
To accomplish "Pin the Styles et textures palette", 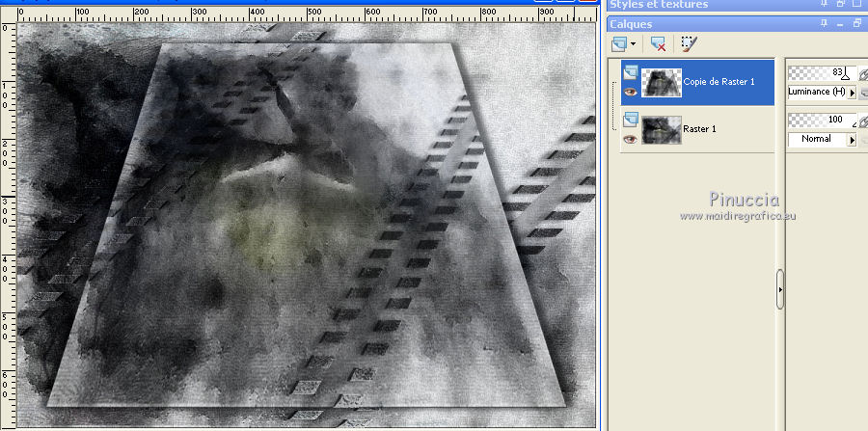I will point(825,4).
